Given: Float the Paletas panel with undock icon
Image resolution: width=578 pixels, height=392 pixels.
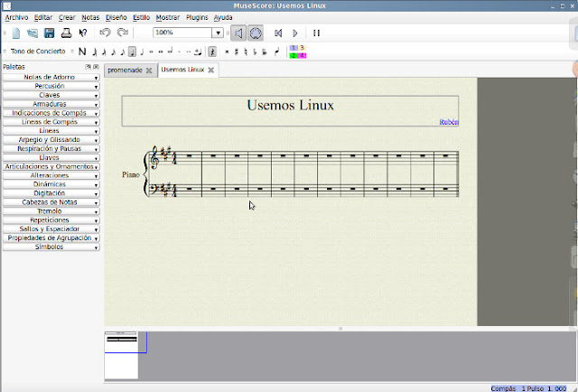Looking at the screenshot, I should (x=88, y=67).
